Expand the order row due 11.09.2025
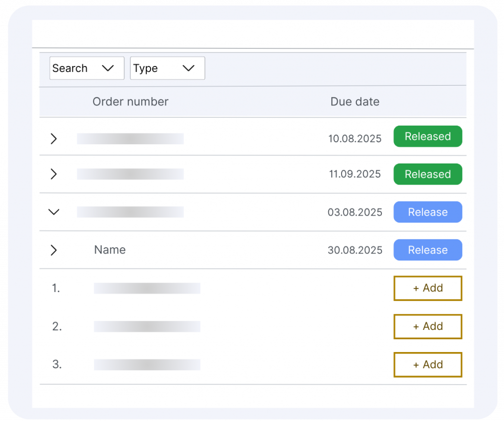This screenshot has height=421, width=504. pyautogui.click(x=54, y=174)
